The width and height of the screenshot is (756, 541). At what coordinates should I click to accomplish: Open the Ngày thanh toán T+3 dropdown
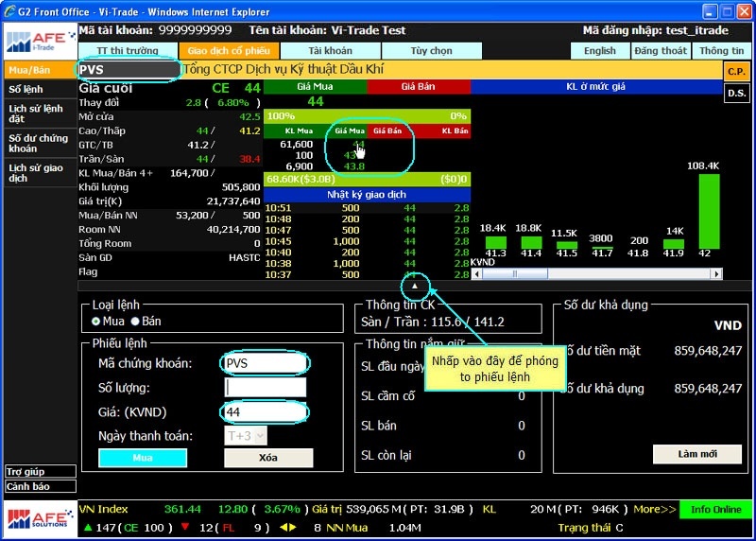pos(246,436)
